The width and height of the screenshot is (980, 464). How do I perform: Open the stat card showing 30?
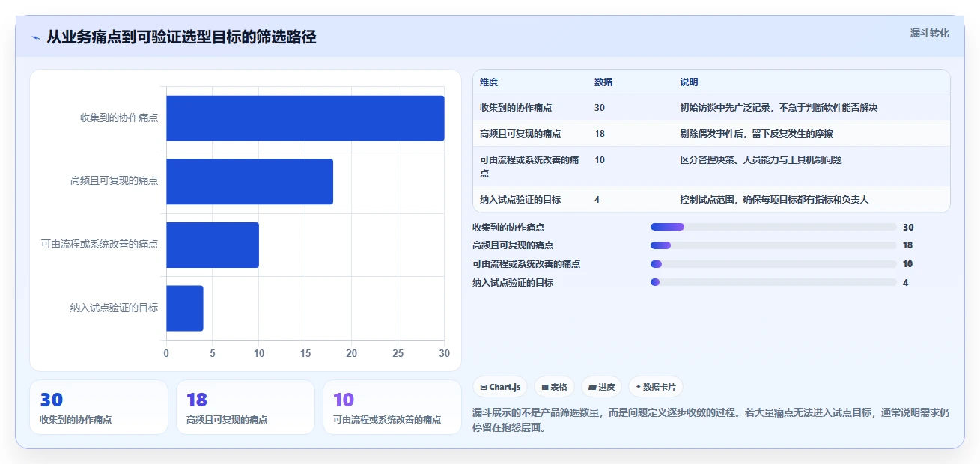click(99, 407)
